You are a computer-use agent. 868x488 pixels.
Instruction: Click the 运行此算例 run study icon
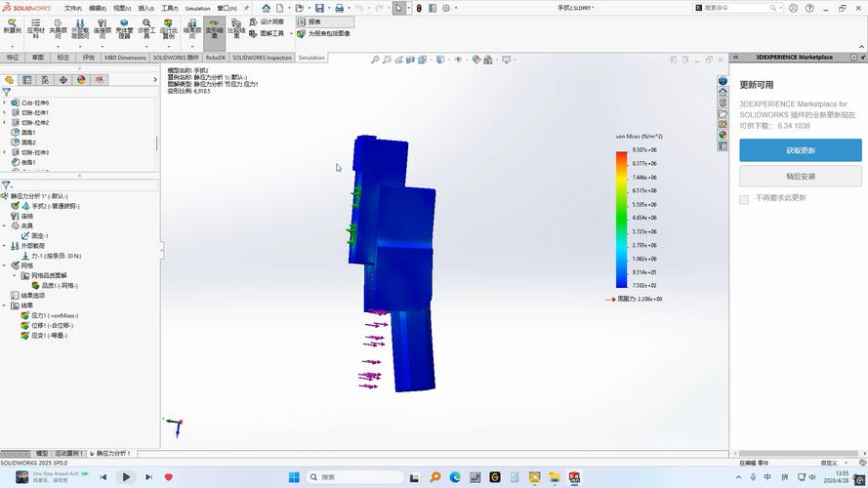(168, 28)
